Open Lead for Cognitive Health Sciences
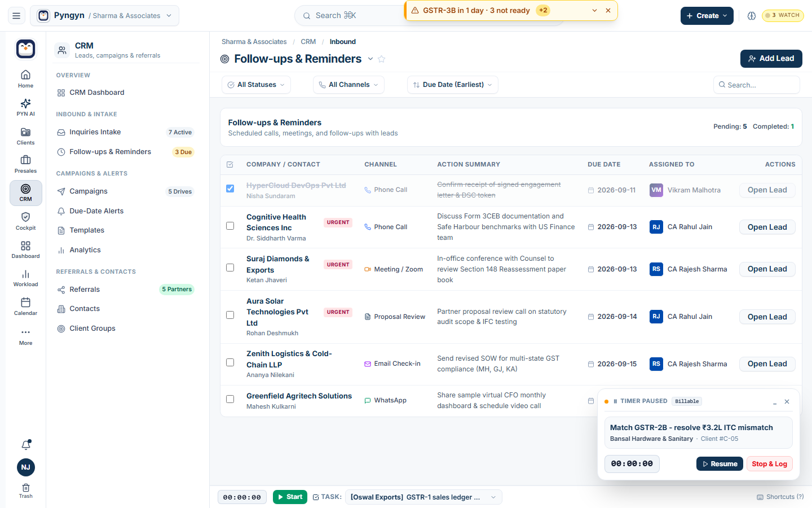The image size is (812, 508). (767, 227)
